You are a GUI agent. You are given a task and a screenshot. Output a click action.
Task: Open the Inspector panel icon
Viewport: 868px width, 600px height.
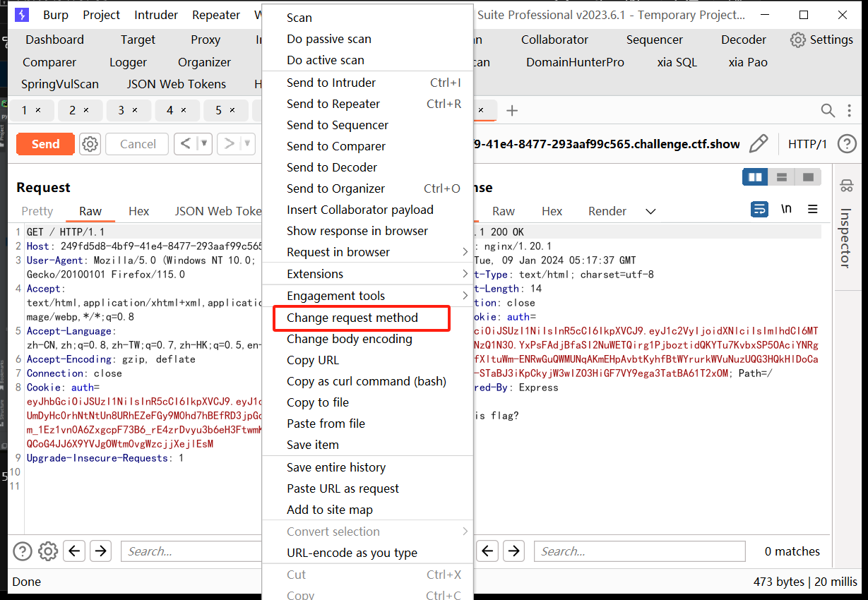click(846, 186)
